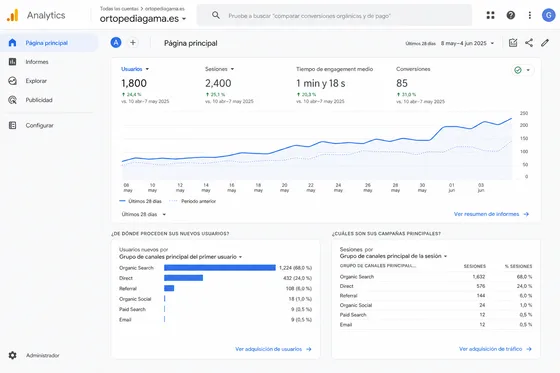Open the Últimos 28 días chart period dropdown
This screenshot has width=560, height=373.
(144, 214)
